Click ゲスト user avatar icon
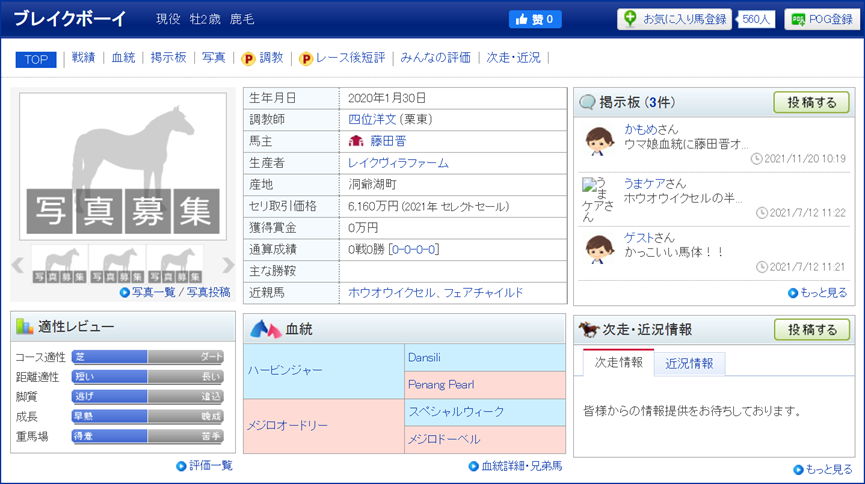The image size is (865, 484). click(x=599, y=249)
